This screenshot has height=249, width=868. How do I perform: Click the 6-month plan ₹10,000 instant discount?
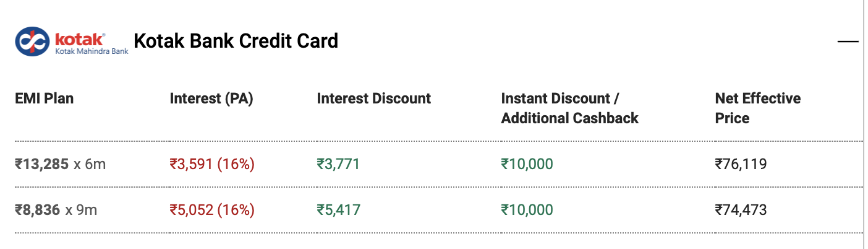pyautogui.click(x=527, y=164)
